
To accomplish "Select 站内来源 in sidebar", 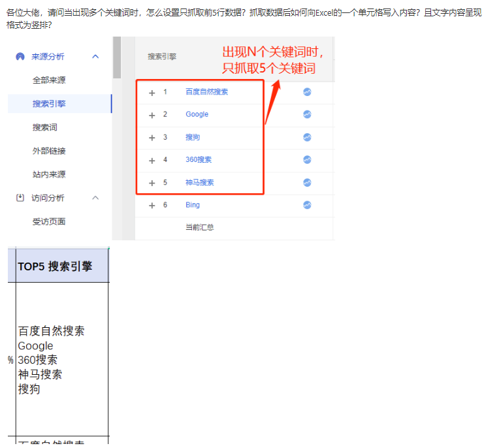I will pyautogui.click(x=49, y=174).
